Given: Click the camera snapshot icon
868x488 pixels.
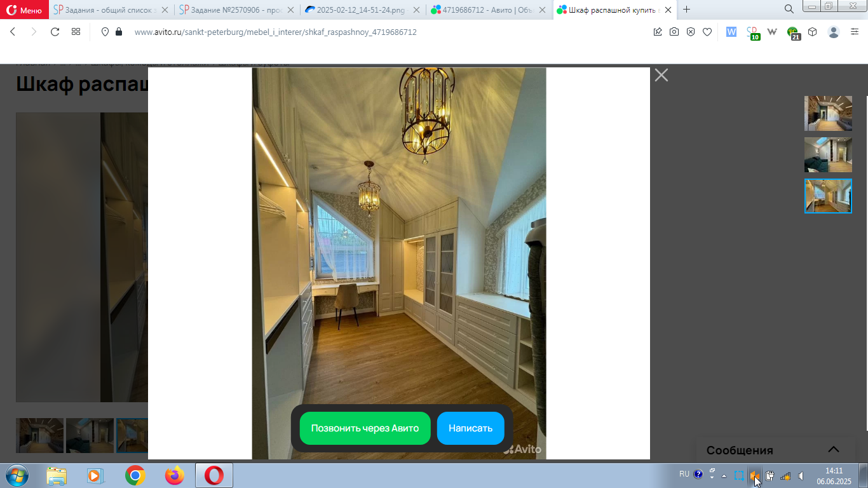Looking at the screenshot, I should tap(674, 32).
